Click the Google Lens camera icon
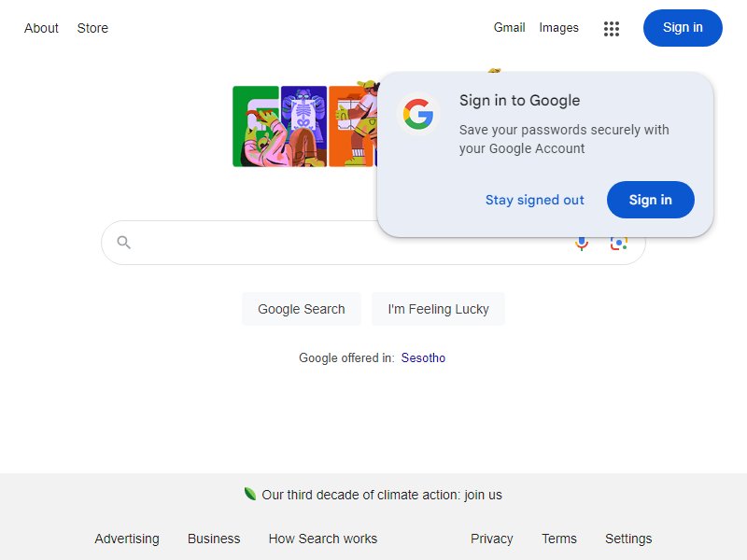747x560 pixels. 618,244
